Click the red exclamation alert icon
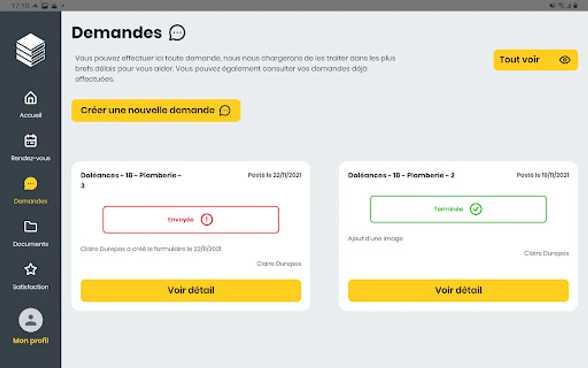588x368 pixels. point(207,220)
